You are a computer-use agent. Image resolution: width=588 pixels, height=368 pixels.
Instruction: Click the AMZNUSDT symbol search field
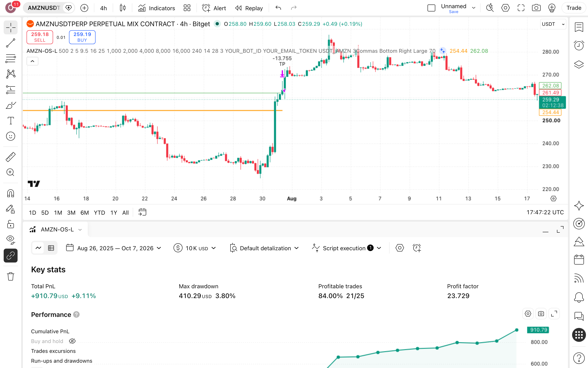pyautogui.click(x=44, y=8)
